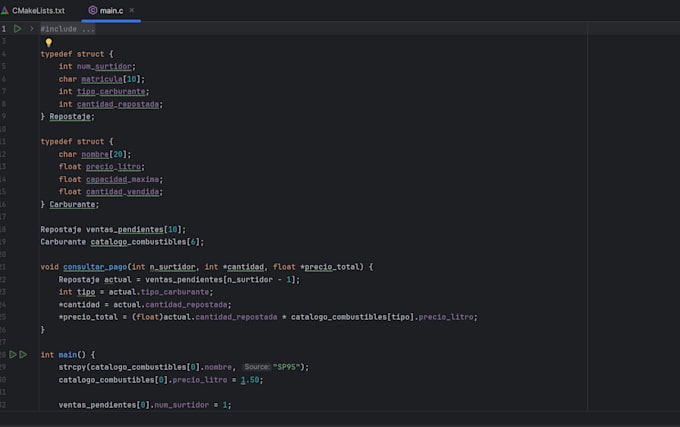The height and width of the screenshot is (427, 680).
Task: Click the 'matricula' char array field
Action: point(102,79)
